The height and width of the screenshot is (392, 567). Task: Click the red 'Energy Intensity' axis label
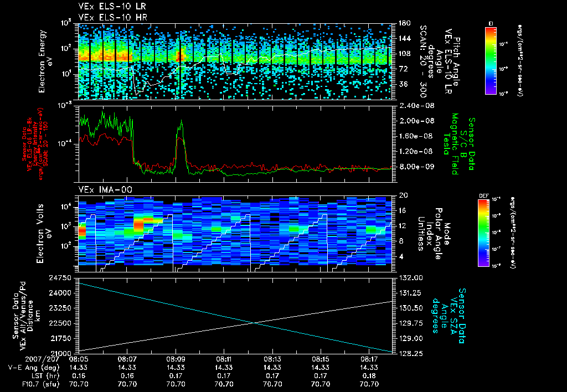[x=35, y=144]
